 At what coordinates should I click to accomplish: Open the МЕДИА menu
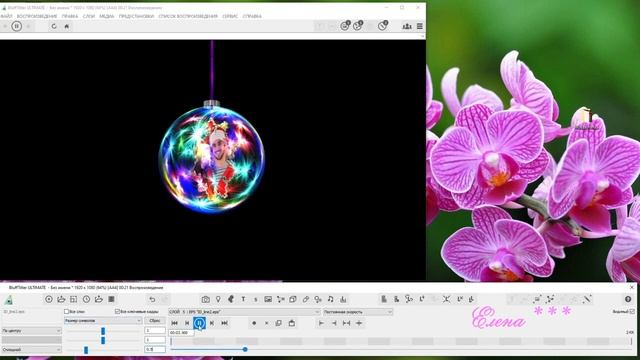[x=107, y=16]
